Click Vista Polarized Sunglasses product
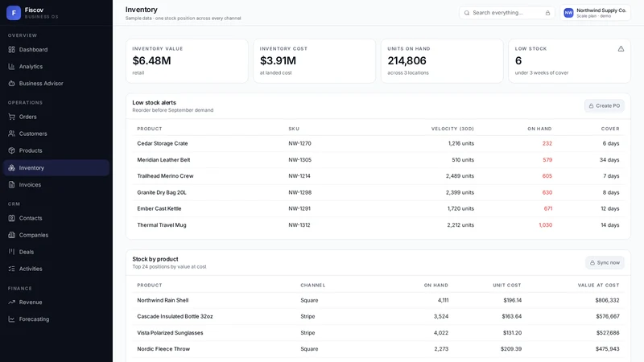644x362 pixels. tap(170, 333)
